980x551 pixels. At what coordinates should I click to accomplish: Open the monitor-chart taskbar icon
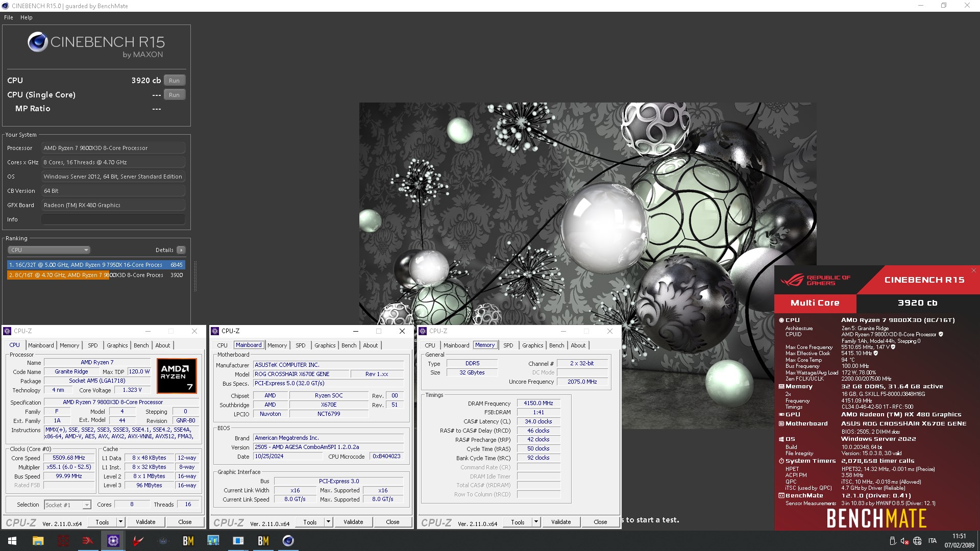(x=213, y=541)
